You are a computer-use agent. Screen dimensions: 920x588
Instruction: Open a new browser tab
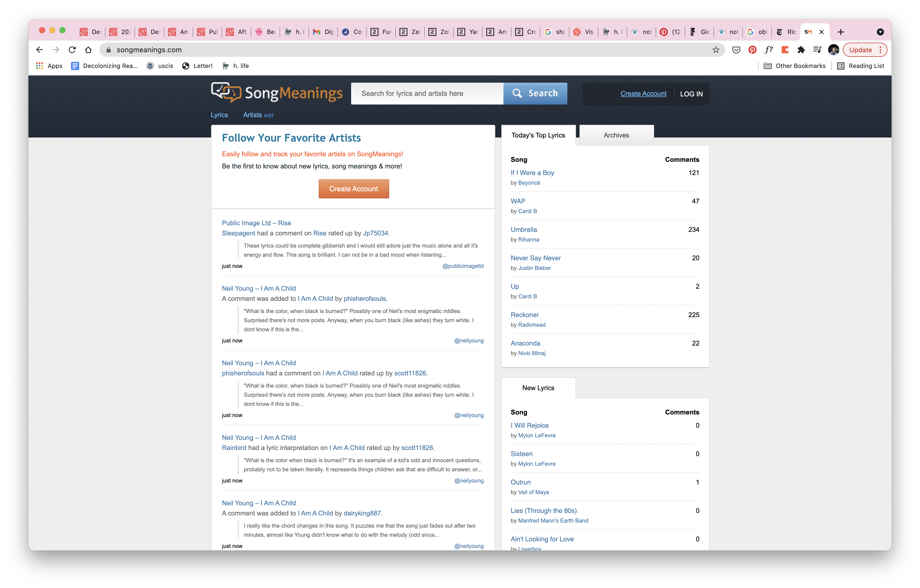841,32
